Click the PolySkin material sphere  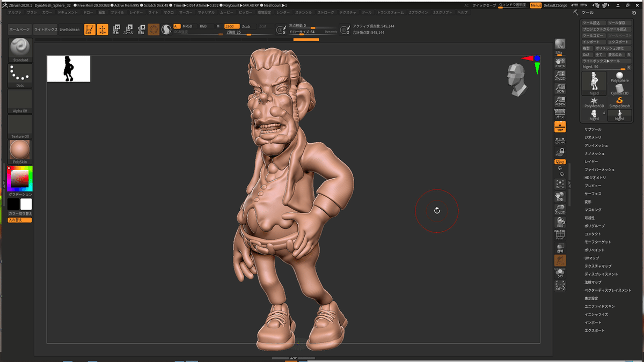pyautogui.click(x=20, y=150)
